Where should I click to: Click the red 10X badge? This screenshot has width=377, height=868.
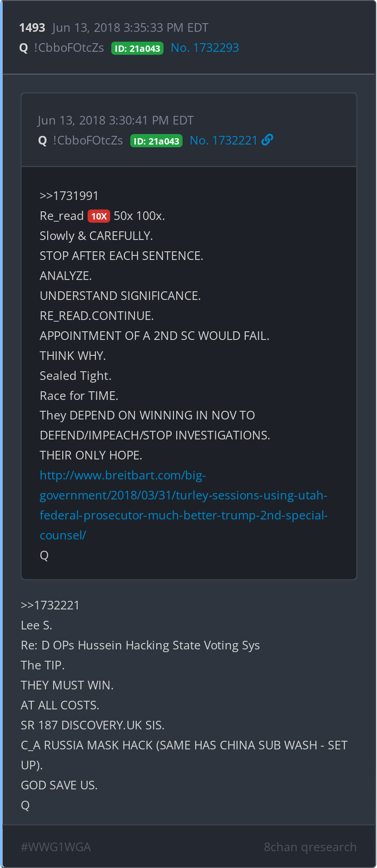coord(99,216)
